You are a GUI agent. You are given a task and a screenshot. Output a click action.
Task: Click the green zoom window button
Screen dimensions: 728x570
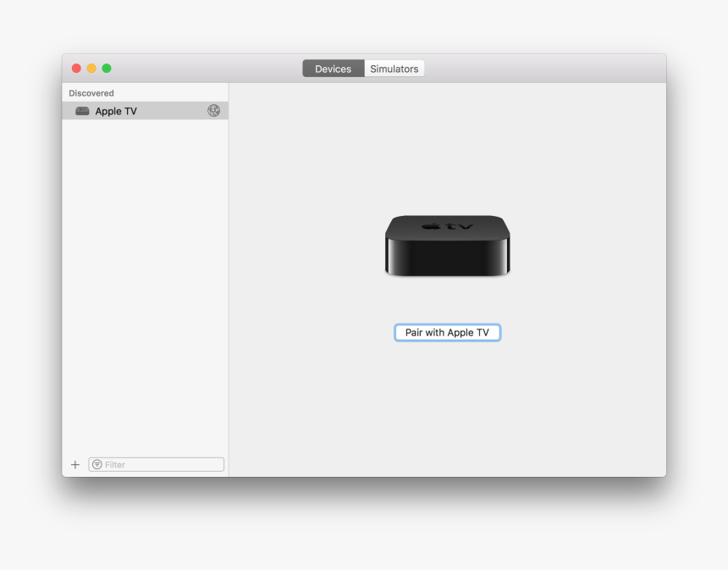(x=106, y=68)
